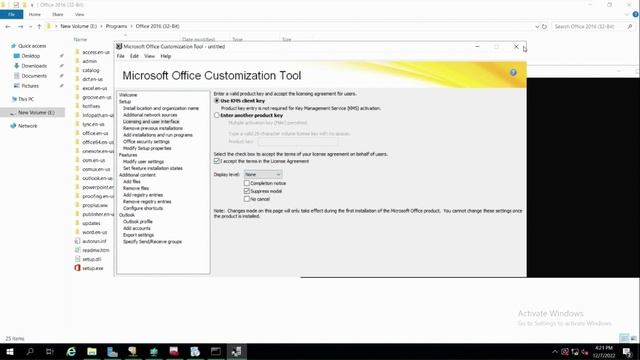Image resolution: width=640 pixels, height=360 pixels.
Task: Open the File tab in File Explorer
Action: (x=11, y=14)
